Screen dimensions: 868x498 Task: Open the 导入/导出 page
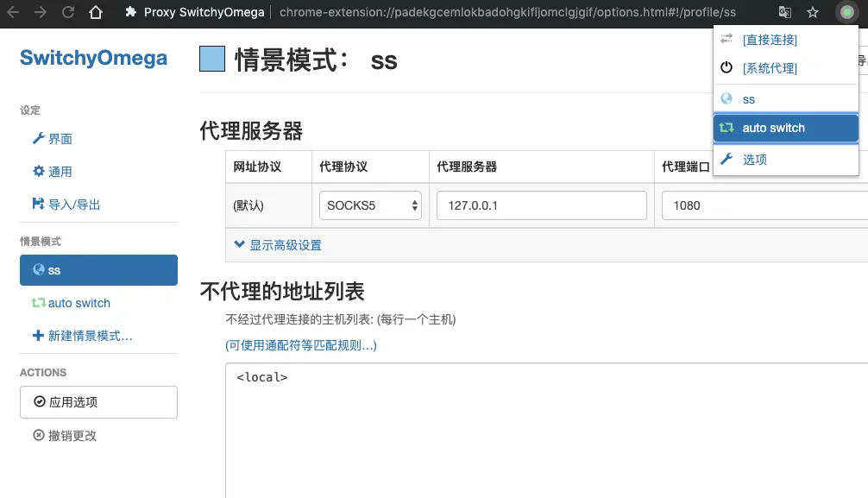point(66,205)
